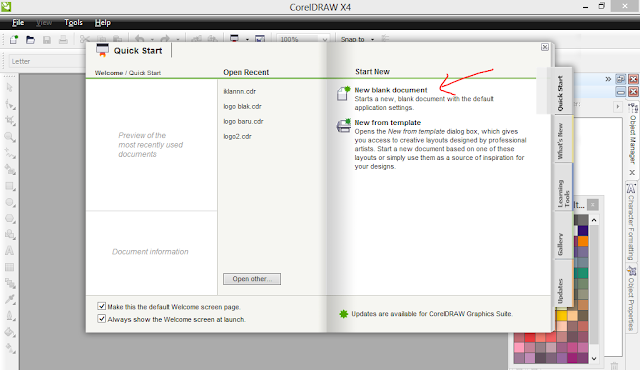Open the File menu
The width and height of the screenshot is (640, 370).
pos(18,22)
